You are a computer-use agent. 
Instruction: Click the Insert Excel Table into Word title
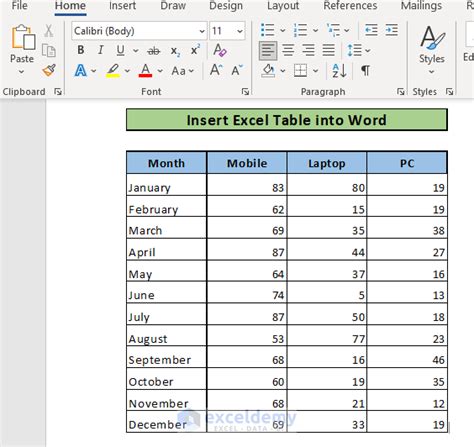coord(287,120)
